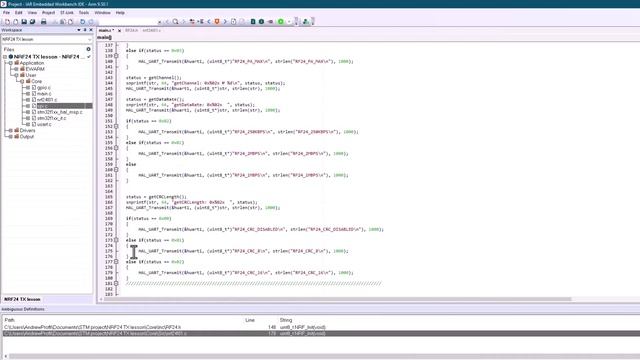The height and width of the screenshot is (360, 640).
Task: Click the blue Navigate Forward arrow
Action: [225, 22]
